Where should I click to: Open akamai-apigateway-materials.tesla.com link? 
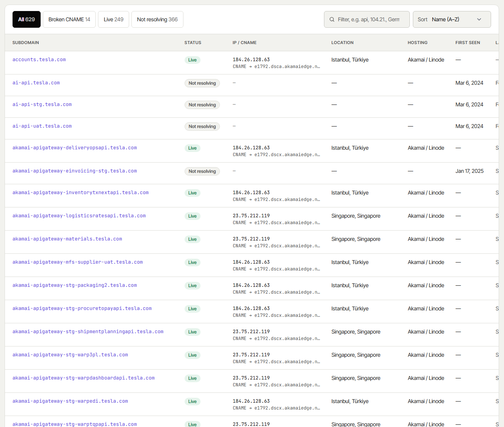67,239
